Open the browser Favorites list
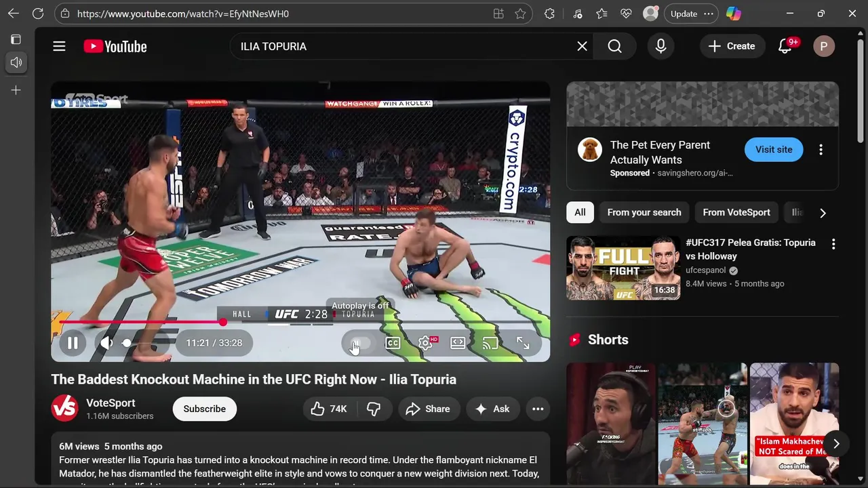The width and height of the screenshot is (868, 488). pos(601,14)
